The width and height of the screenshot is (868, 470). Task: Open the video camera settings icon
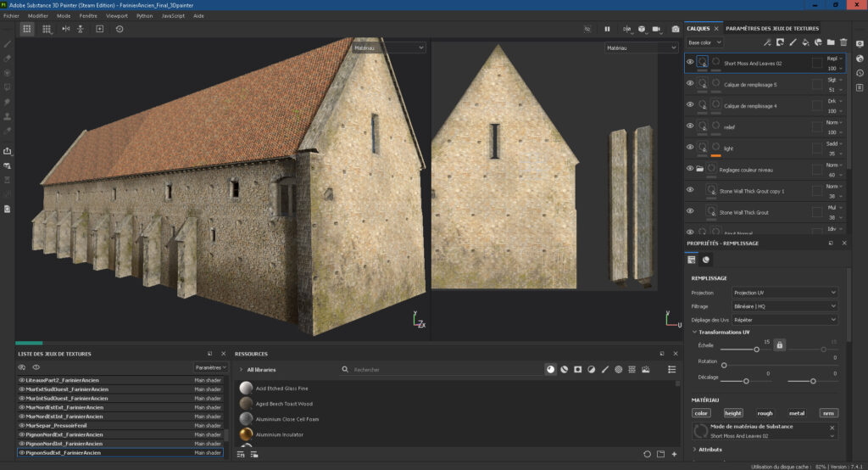pos(657,29)
